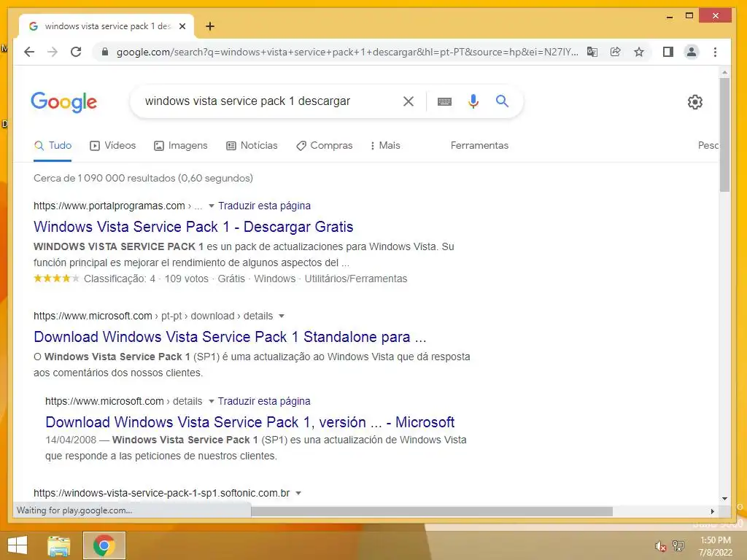Expand options arrow for softonic result
The height and width of the screenshot is (560, 747).
coord(298,494)
